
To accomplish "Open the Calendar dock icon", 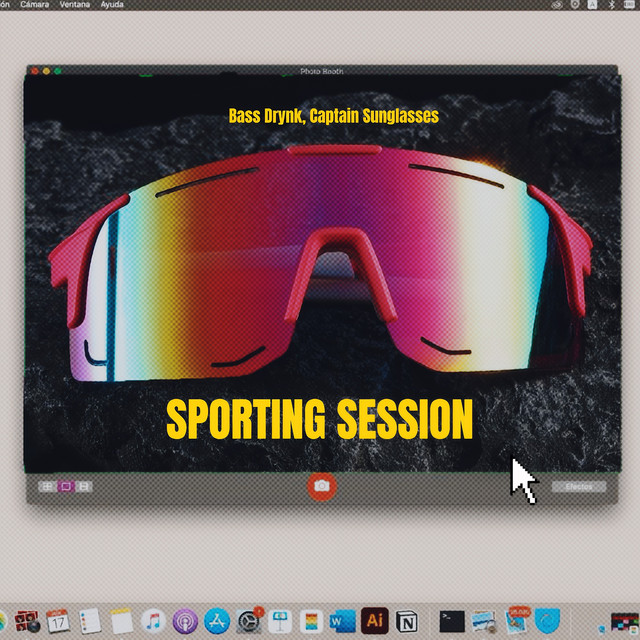I will [57, 620].
